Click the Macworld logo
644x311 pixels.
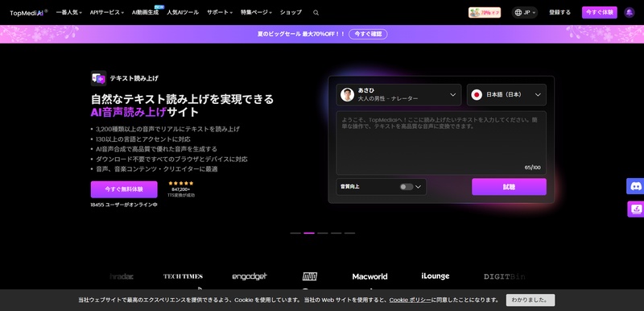[x=369, y=276]
